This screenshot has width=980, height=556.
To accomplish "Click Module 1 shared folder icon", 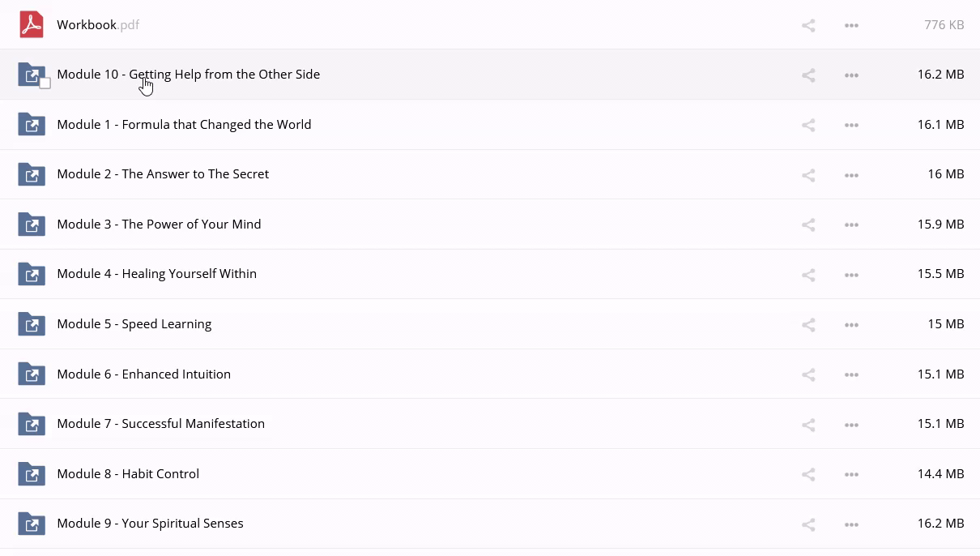I will click(x=32, y=125).
